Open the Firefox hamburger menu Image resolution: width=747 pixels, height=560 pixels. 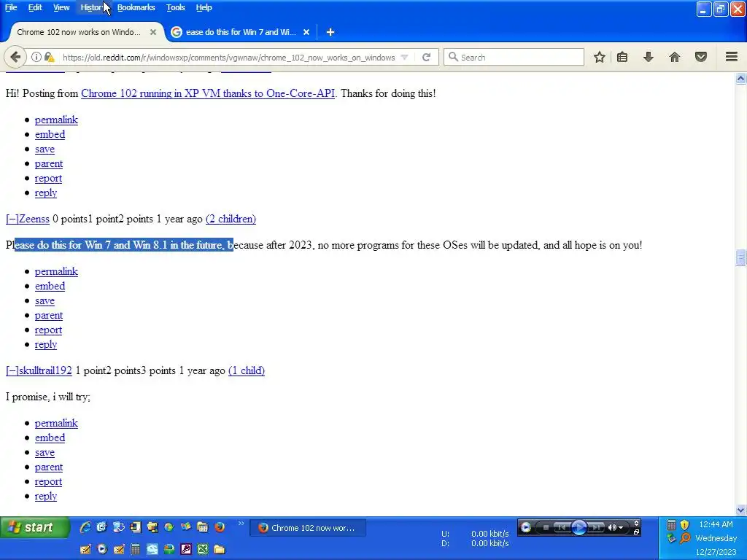(x=732, y=57)
